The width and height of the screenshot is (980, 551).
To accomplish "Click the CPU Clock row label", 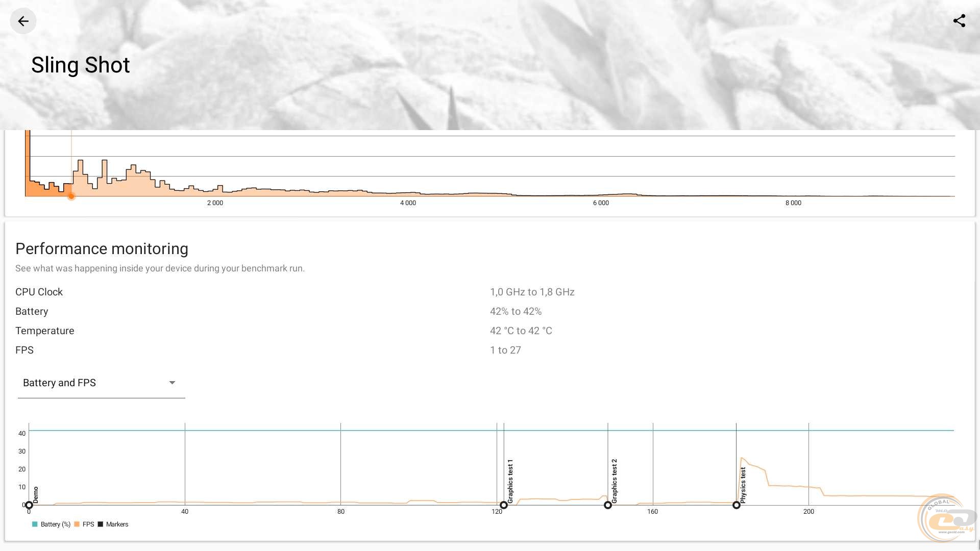I will (39, 292).
